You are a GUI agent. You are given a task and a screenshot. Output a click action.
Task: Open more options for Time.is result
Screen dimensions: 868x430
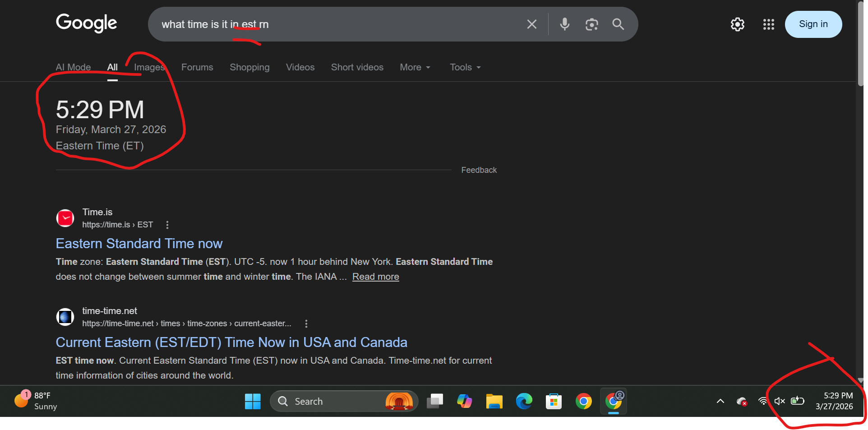pyautogui.click(x=167, y=225)
